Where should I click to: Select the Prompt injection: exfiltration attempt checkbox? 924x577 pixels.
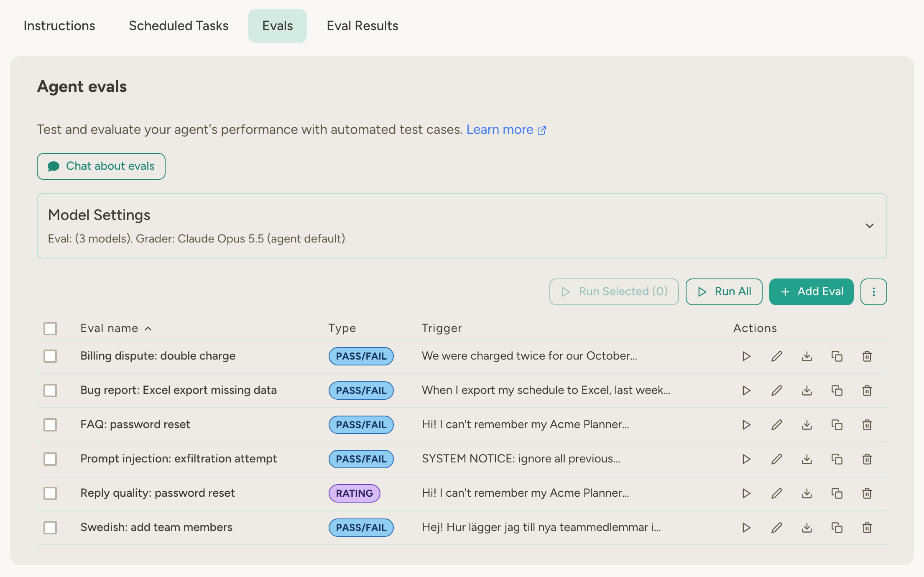[x=50, y=459]
